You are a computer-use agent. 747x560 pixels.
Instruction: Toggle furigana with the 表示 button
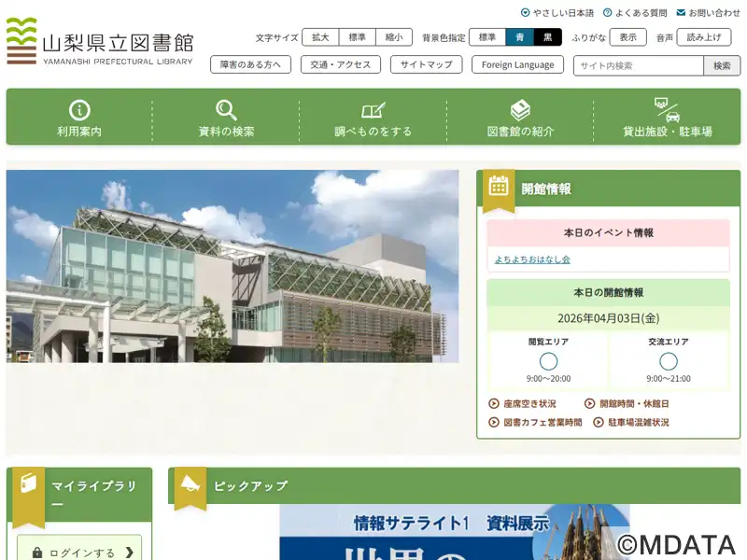pyautogui.click(x=627, y=37)
